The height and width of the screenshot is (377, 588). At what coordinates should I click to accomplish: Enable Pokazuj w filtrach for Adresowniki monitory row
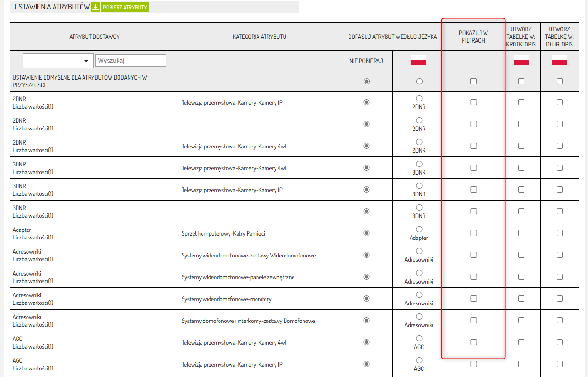pyautogui.click(x=473, y=298)
